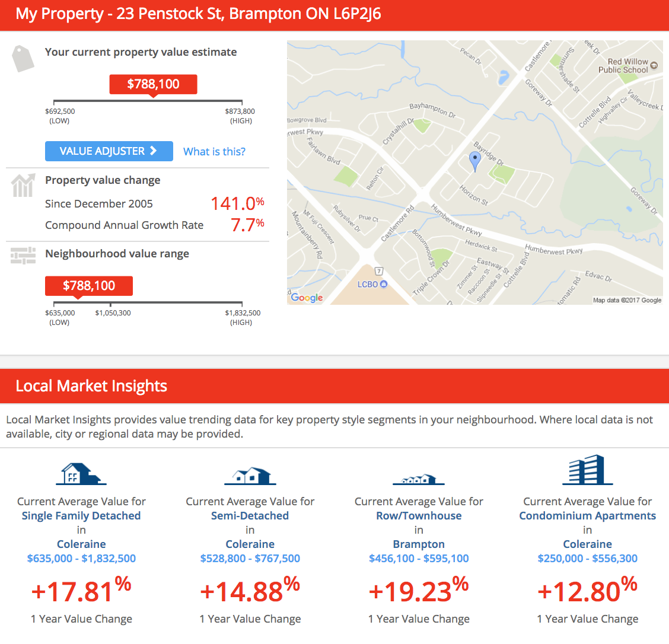Click the +12.80% one year change
Screen dimensions: 669x644
pos(588,590)
